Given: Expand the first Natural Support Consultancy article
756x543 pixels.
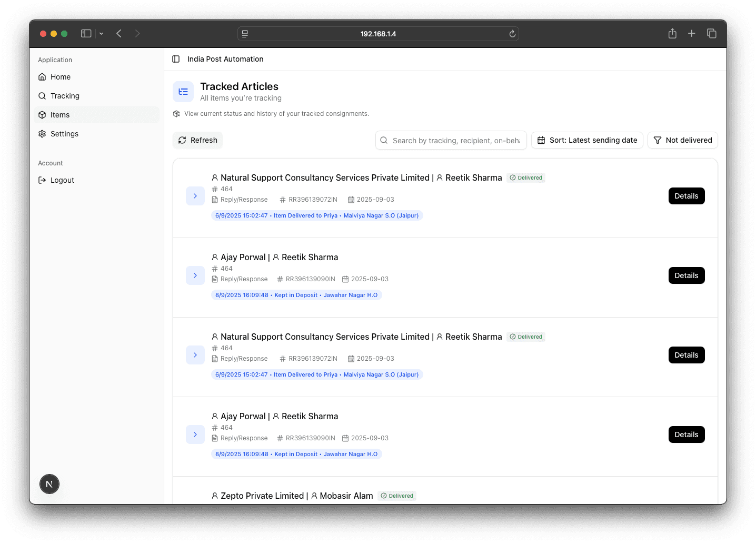Looking at the screenshot, I should tap(195, 195).
